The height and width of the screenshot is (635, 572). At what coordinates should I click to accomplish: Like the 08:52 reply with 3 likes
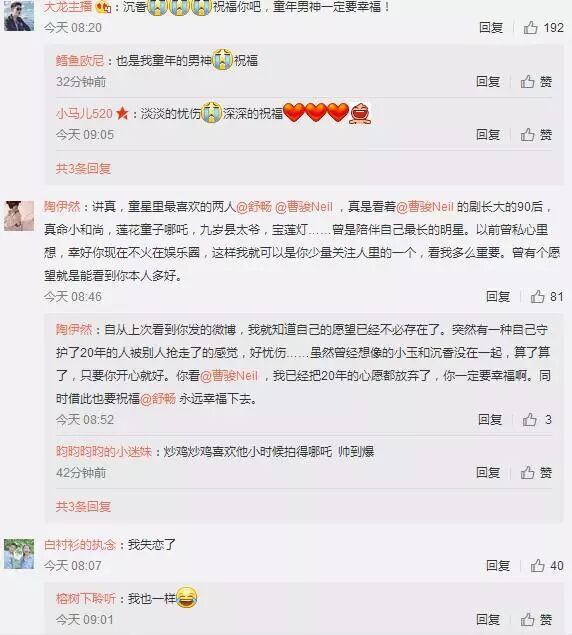pos(537,420)
